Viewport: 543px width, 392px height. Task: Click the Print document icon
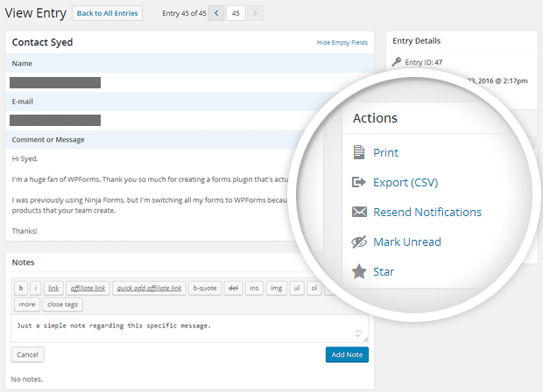coord(359,152)
